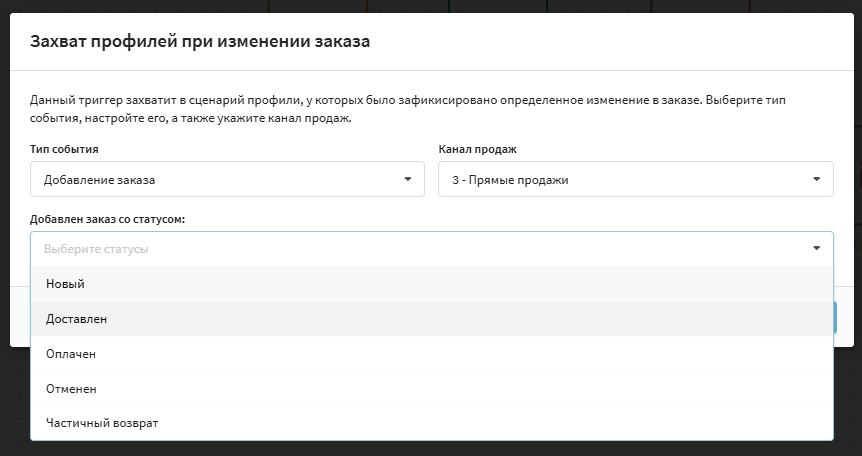Select the "Новый" status option
The image size is (862, 456).
[x=432, y=284]
